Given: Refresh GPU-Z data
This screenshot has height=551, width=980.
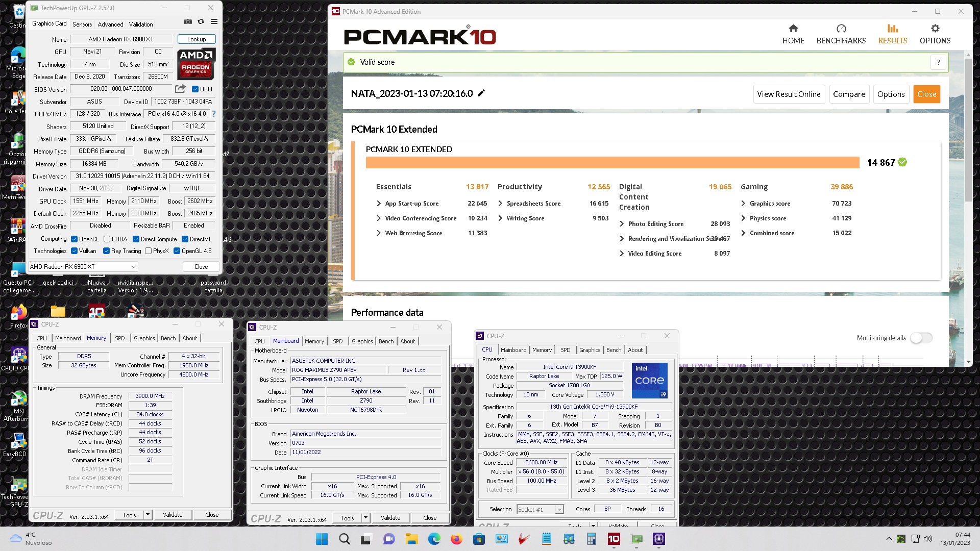Looking at the screenshot, I should tap(201, 21).
